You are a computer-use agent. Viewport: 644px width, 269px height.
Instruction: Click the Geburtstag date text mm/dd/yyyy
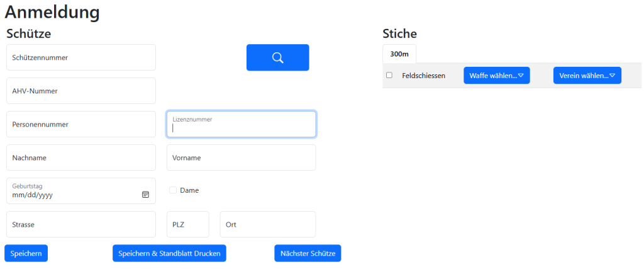coord(33,195)
